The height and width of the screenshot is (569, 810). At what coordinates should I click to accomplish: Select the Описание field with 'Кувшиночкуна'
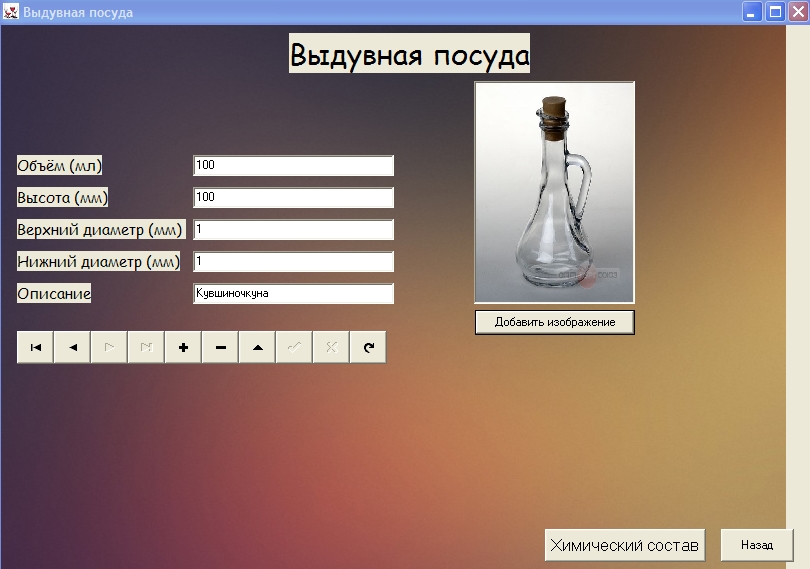pyautogui.click(x=293, y=294)
